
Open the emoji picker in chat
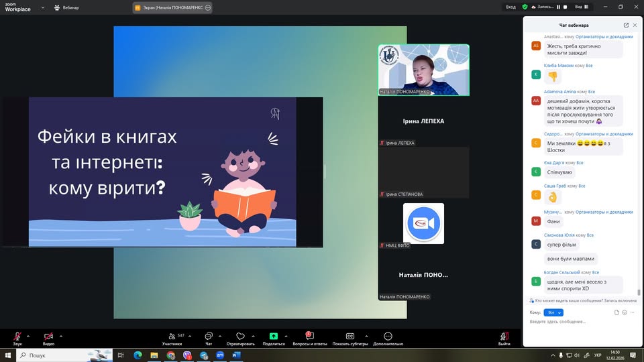625,312
